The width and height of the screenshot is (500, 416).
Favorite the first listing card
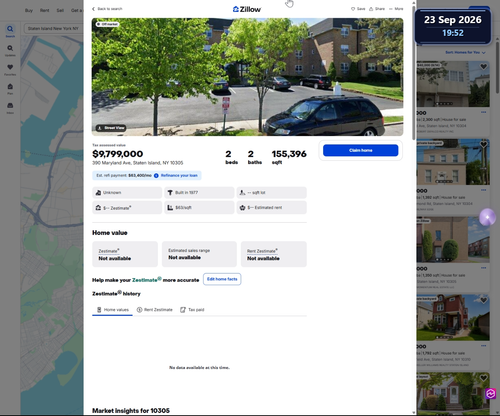483,67
